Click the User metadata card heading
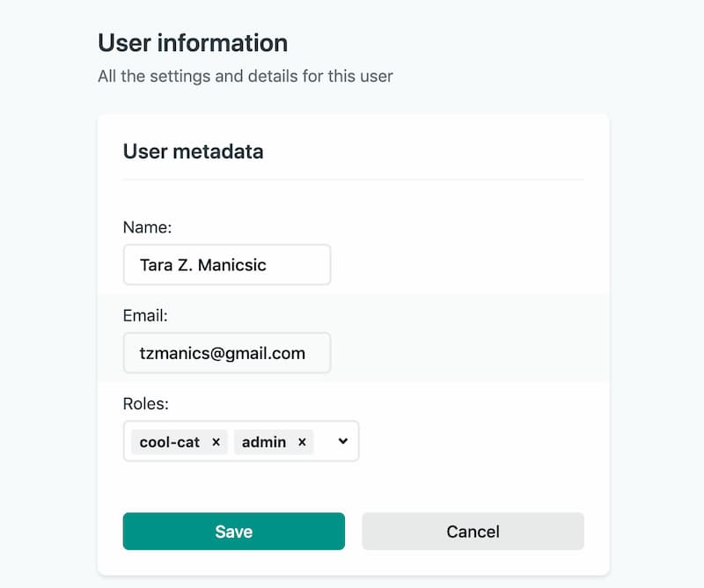The image size is (704, 588). [193, 151]
